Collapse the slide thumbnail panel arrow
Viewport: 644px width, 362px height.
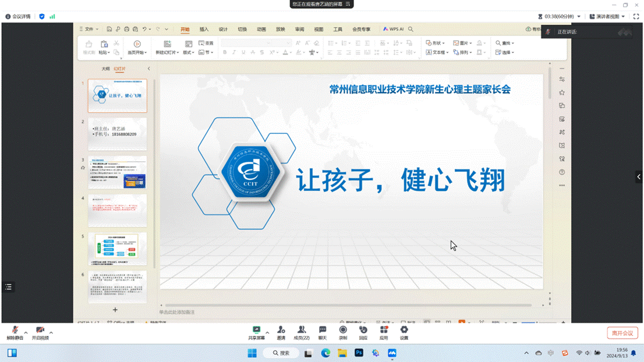(148, 69)
